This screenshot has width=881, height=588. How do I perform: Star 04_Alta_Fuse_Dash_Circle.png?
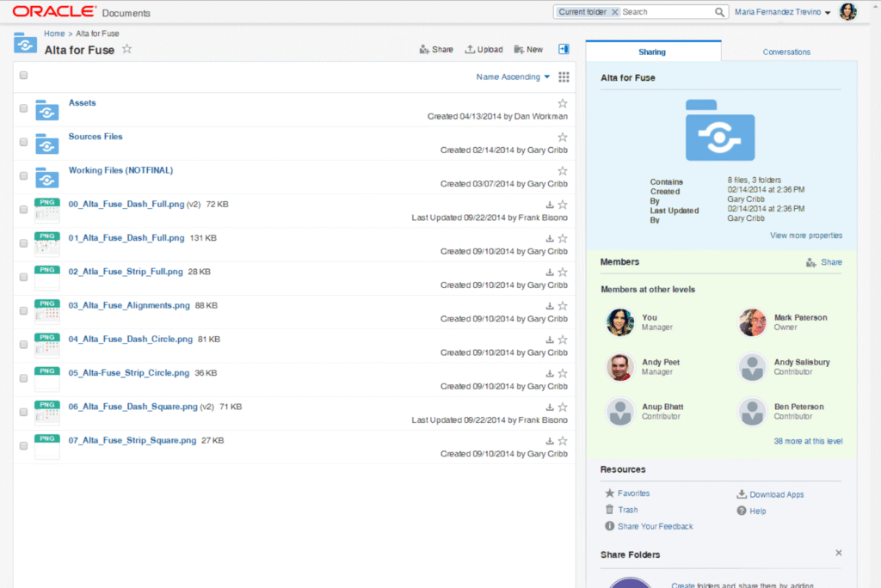click(x=563, y=340)
